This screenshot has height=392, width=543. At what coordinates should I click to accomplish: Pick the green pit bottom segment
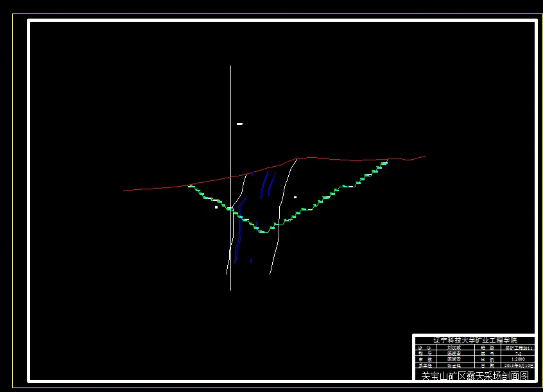[x=263, y=232]
